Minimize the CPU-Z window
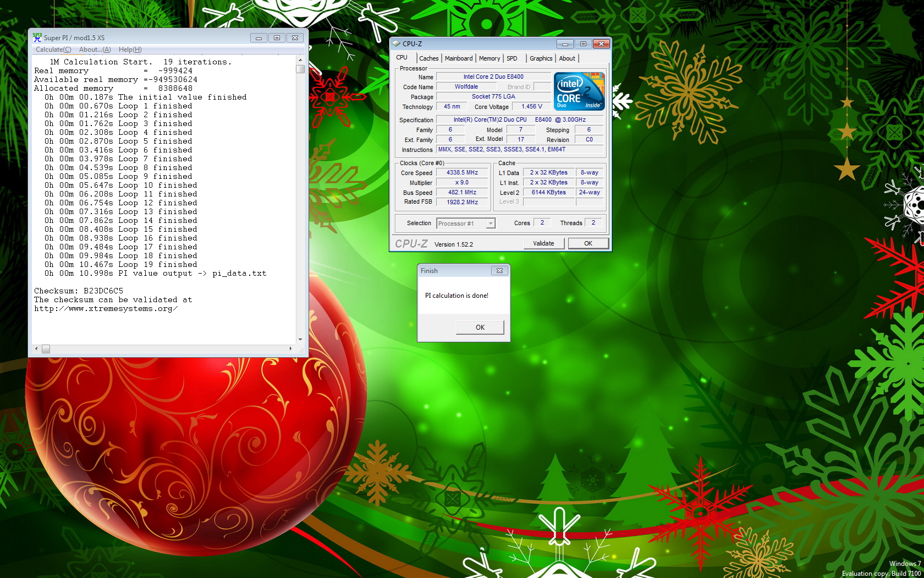The width and height of the screenshot is (924, 578). tap(565, 43)
